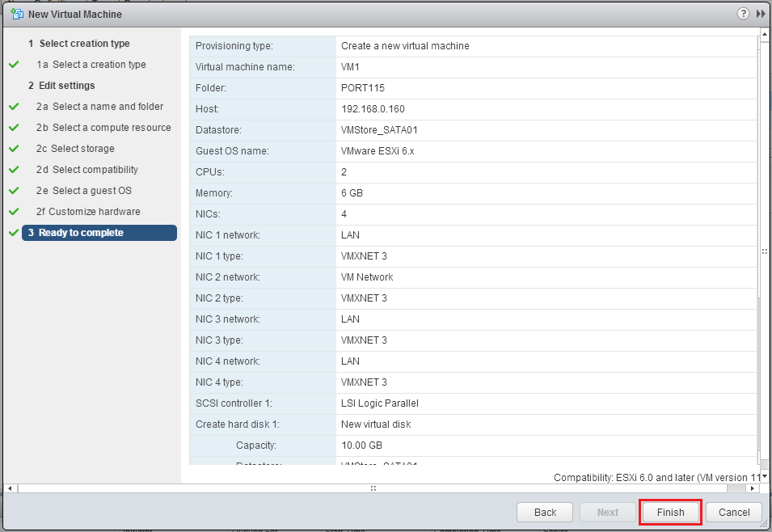Viewport: 772px width, 532px height.
Task: Open step 2e Select a guest OS
Action: point(84,191)
